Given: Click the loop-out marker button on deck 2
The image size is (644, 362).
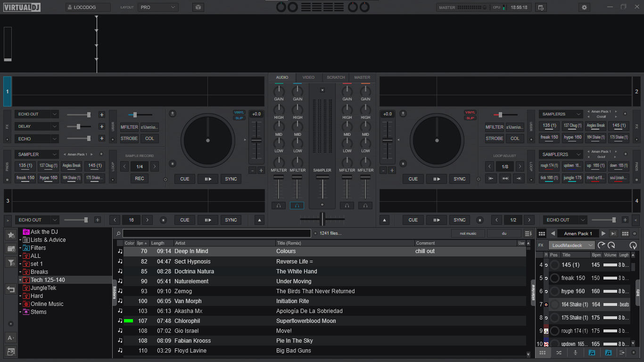Looking at the screenshot, I should [519, 178].
